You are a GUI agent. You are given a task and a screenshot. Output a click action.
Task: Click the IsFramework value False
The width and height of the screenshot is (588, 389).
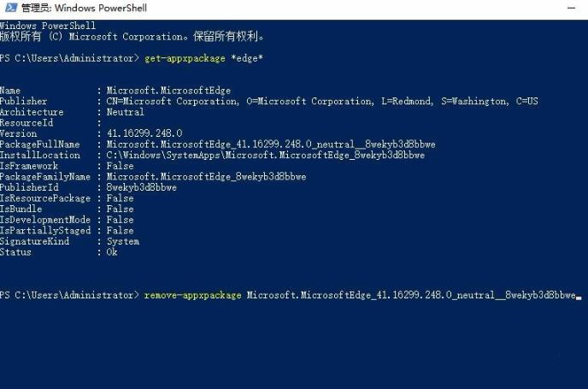[x=120, y=166]
